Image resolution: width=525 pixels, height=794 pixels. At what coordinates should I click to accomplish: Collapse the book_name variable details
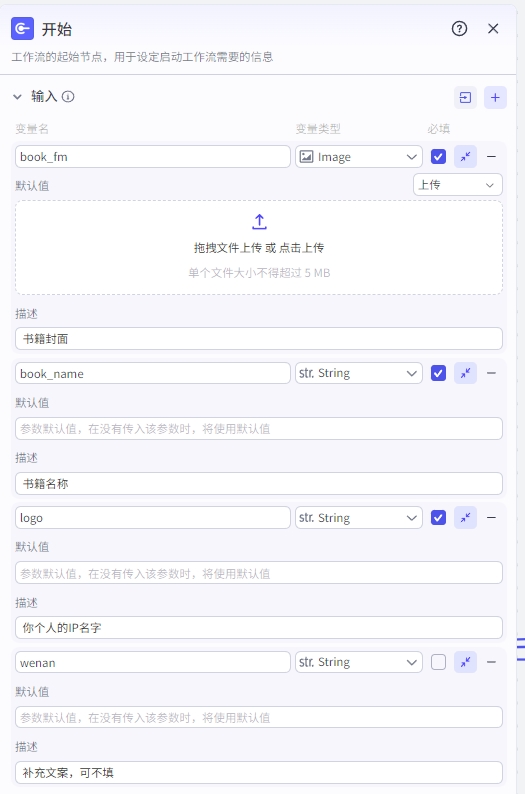point(465,373)
